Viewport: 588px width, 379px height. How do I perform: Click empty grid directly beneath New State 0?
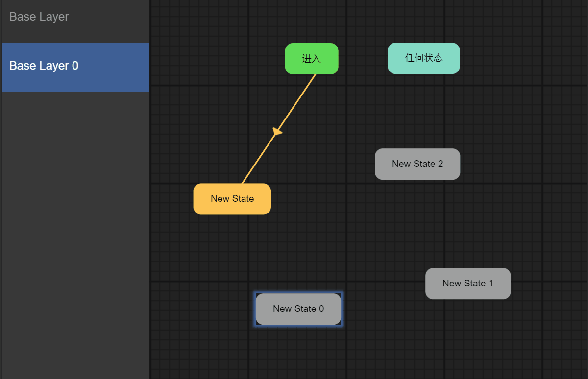click(x=298, y=352)
